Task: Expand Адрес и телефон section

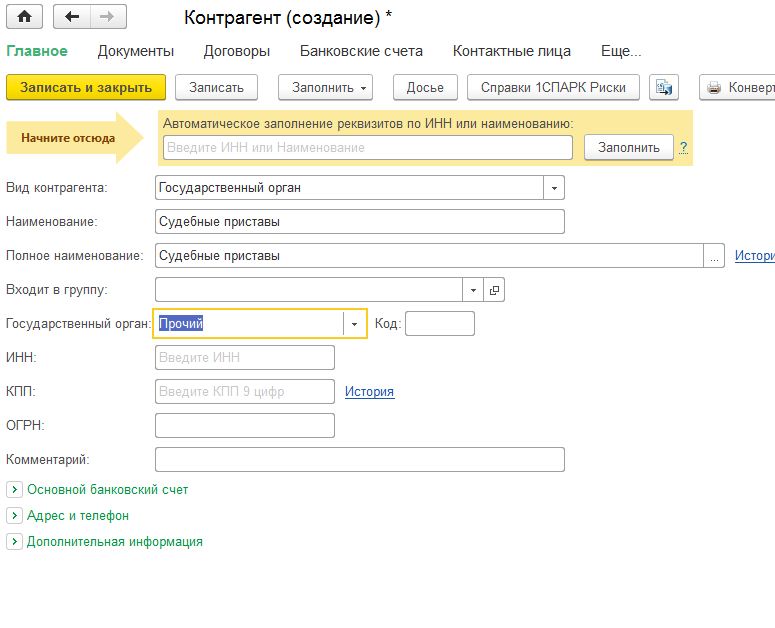Action: point(14,516)
